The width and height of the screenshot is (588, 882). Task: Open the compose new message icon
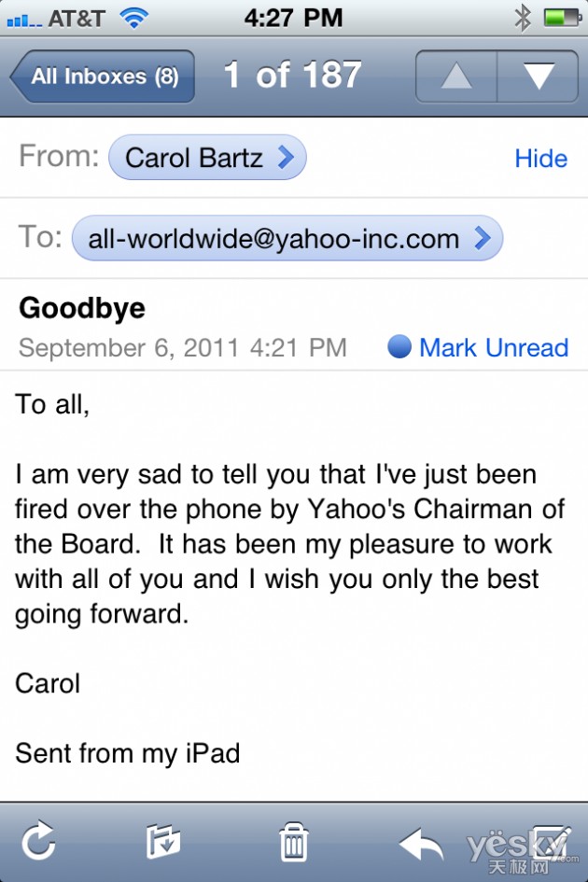click(551, 842)
